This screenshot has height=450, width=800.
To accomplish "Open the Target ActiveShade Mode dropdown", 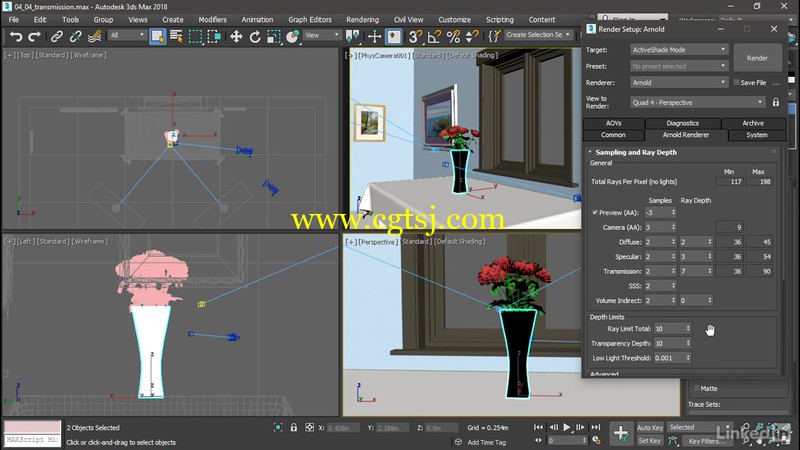I will tap(679, 50).
